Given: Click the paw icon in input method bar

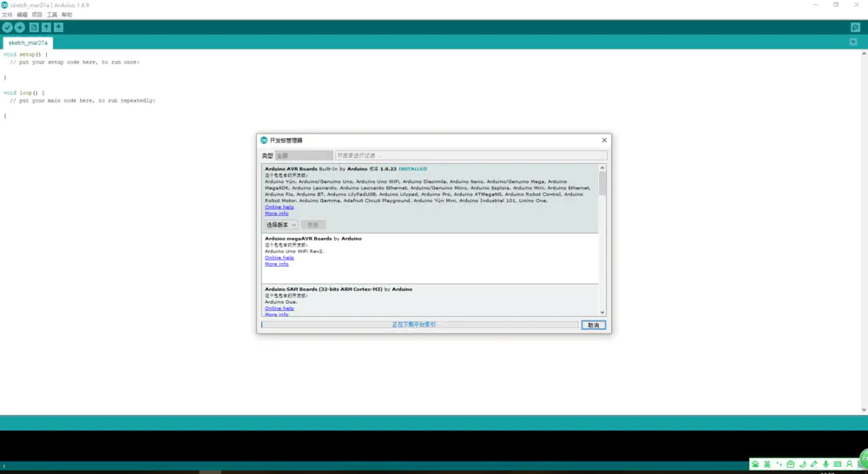Looking at the screenshot, I should pos(755,464).
